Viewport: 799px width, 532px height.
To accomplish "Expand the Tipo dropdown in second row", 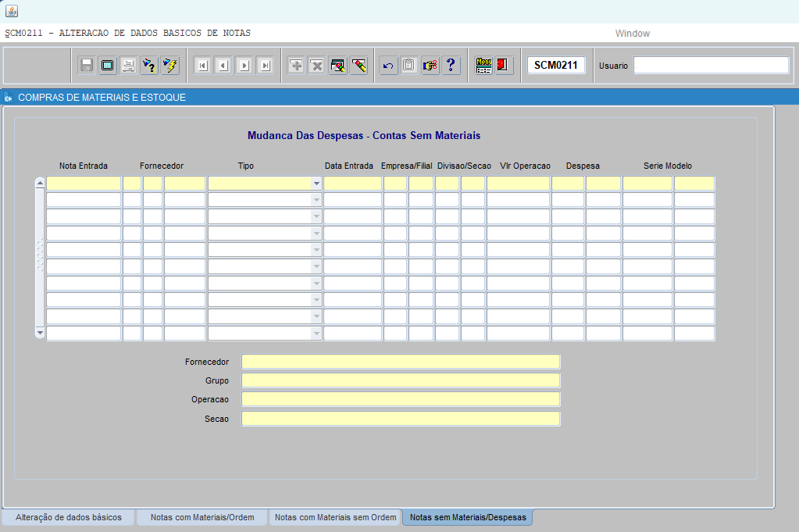I will 316,200.
